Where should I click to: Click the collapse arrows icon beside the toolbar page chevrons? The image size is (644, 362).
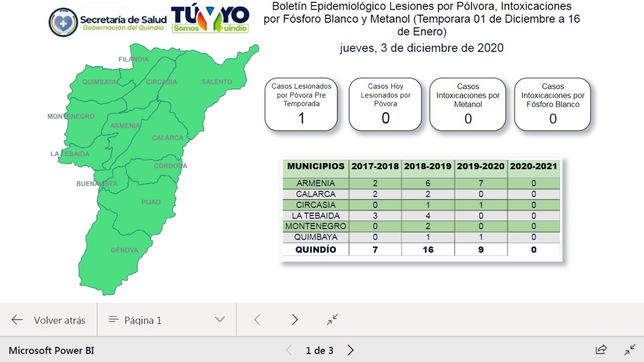pyautogui.click(x=332, y=320)
